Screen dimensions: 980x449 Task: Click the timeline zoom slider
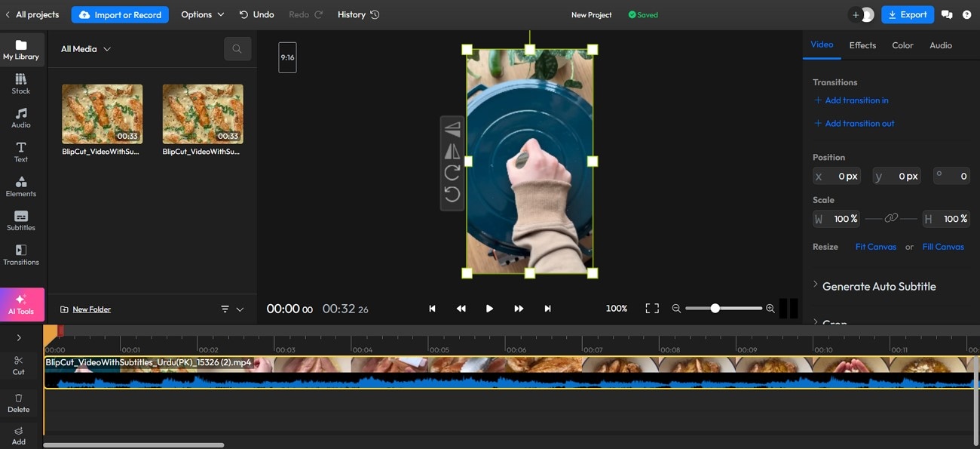point(723,309)
